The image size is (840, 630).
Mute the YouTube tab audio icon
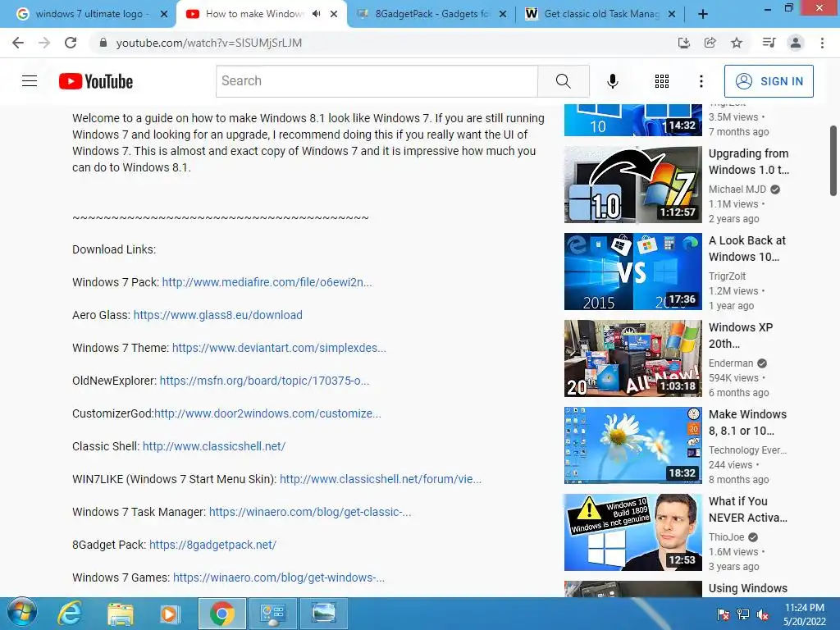(x=316, y=14)
